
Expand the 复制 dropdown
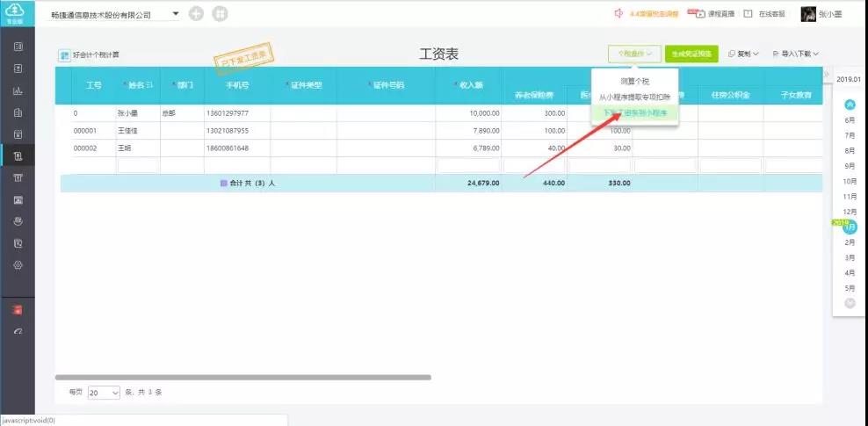pos(743,54)
